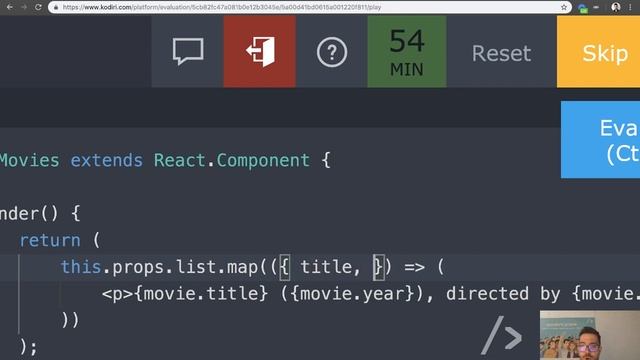Click 'React' in class declaration
The image size is (640, 360).
[180, 160]
